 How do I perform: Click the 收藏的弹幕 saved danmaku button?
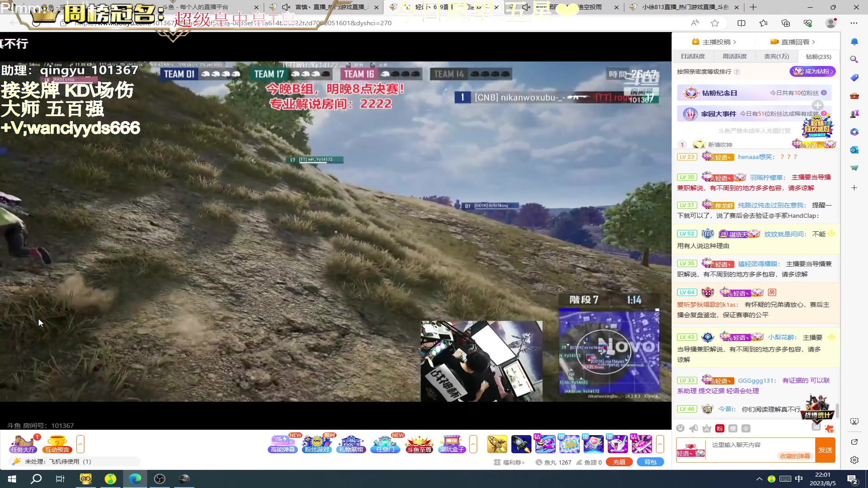click(795, 456)
